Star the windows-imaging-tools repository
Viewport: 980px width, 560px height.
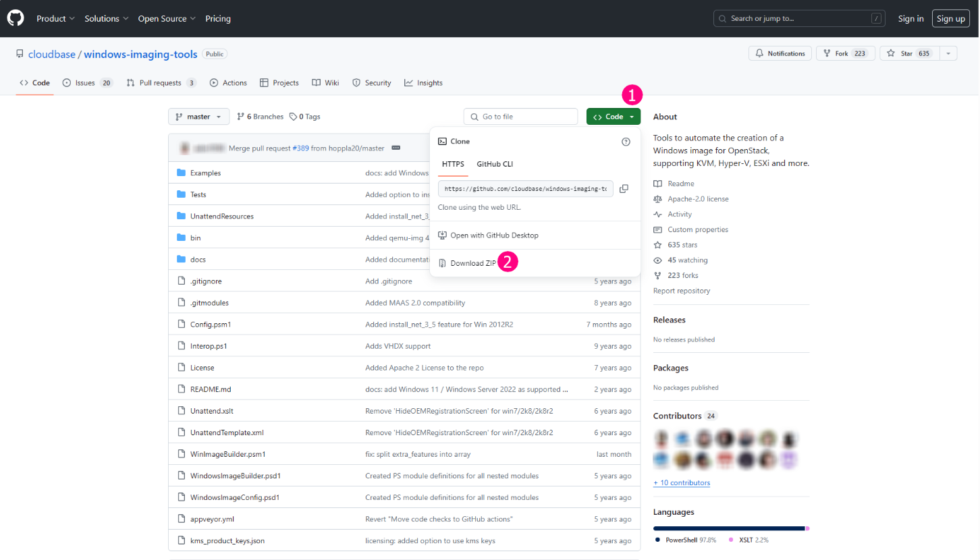tap(908, 53)
